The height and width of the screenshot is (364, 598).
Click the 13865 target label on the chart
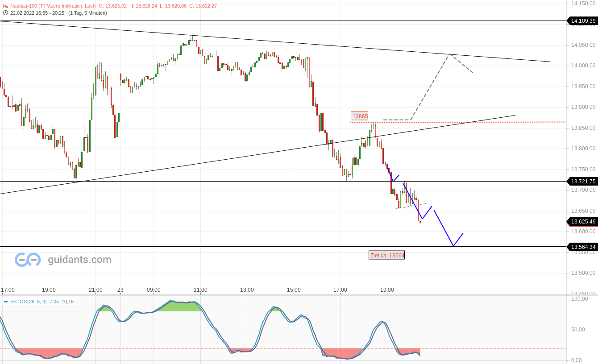coord(360,116)
